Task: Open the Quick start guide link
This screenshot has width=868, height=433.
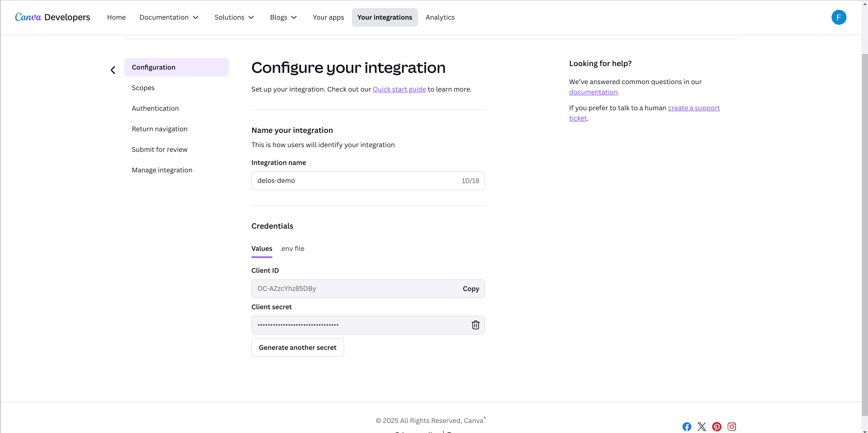Action: 399,89
